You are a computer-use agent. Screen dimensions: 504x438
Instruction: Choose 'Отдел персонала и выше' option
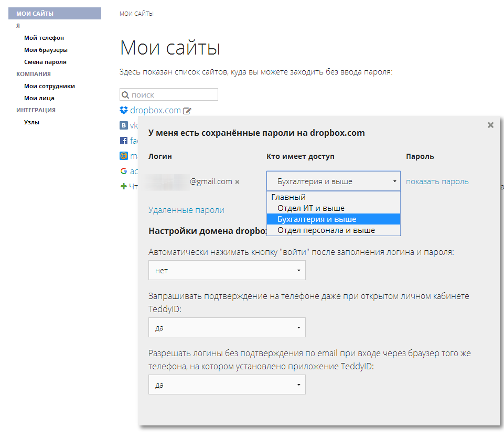point(326,230)
